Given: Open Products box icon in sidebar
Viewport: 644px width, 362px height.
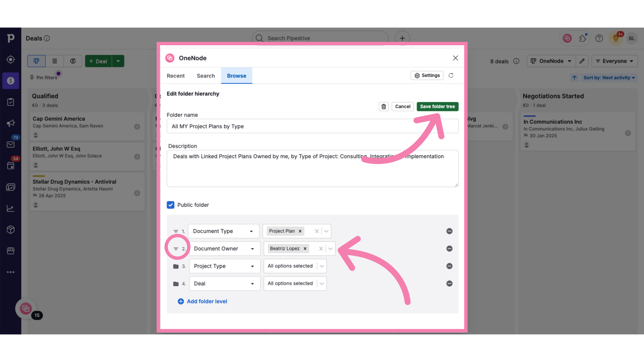Looking at the screenshot, I should pyautogui.click(x=11, y=230).
